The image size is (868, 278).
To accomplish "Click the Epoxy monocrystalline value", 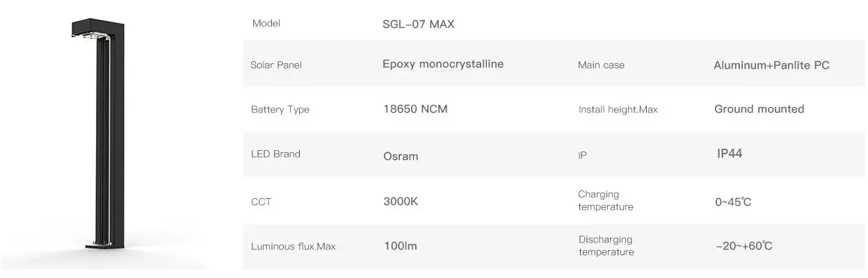I will pos(443,64).
